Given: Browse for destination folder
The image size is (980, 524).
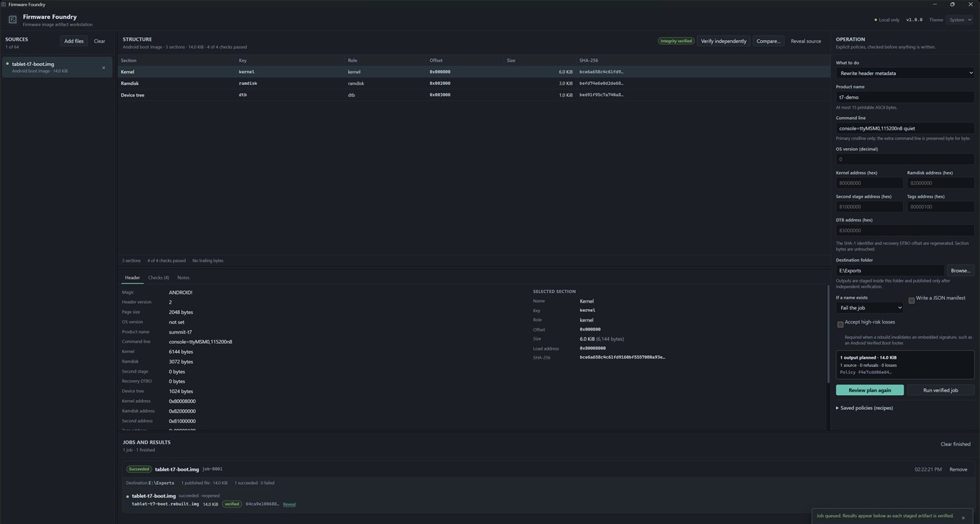Looking at the screenshot, I should pos(960,270).
